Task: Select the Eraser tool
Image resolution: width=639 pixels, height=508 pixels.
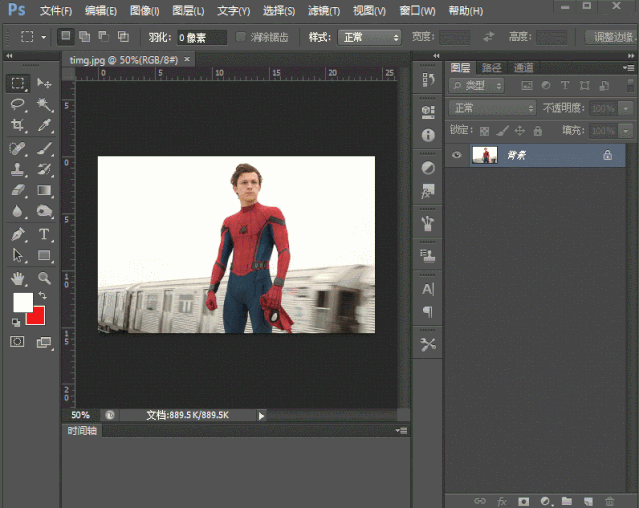Action: pyautogui.click(x=18, y=190)
